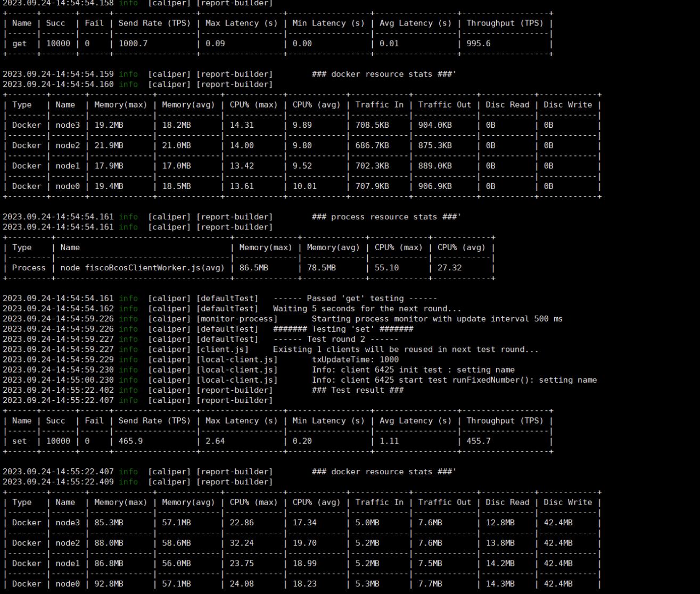Select the Traffic Out value 906.9KB
Screen dimensions: 700x594
coord(435,186)
